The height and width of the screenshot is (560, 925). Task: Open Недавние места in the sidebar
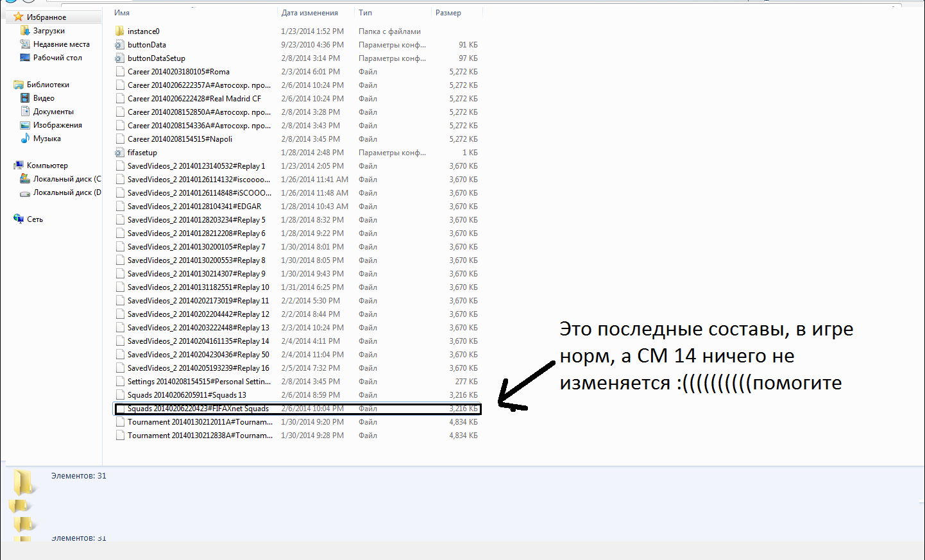tap(62, 44)
